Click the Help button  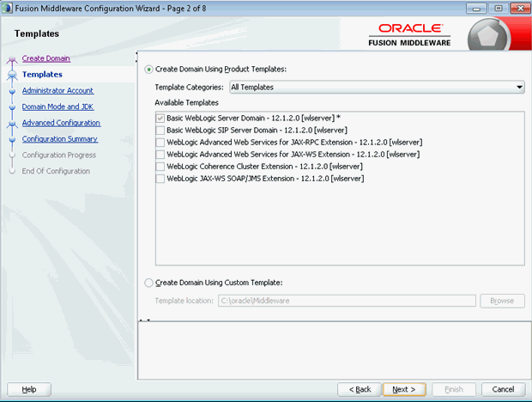coord(29,389)
